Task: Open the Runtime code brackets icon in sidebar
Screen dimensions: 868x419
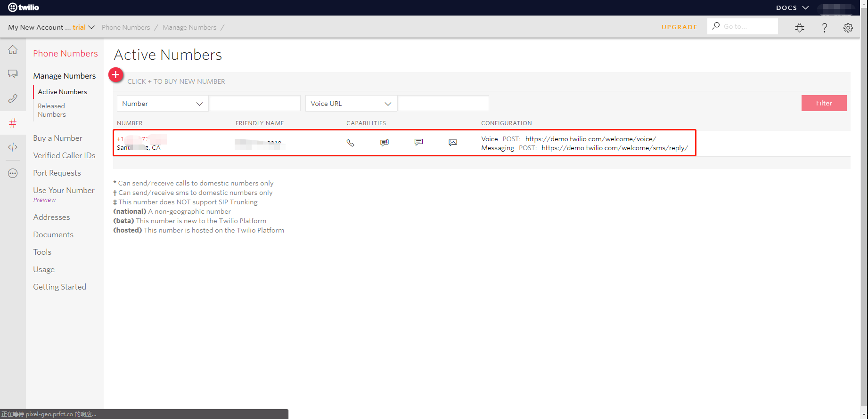Action: [x=13, y=147]
